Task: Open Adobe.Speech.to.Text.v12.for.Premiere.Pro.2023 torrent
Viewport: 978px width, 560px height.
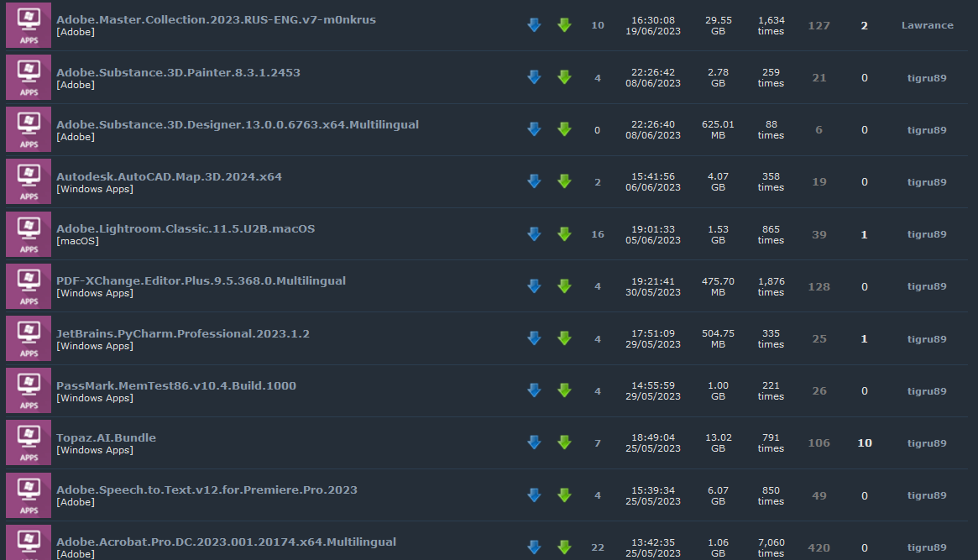Action: [207, 489]
